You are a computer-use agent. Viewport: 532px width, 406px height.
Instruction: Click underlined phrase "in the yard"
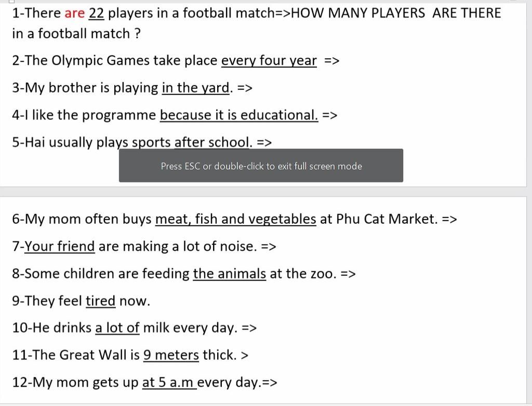point(195,88)
